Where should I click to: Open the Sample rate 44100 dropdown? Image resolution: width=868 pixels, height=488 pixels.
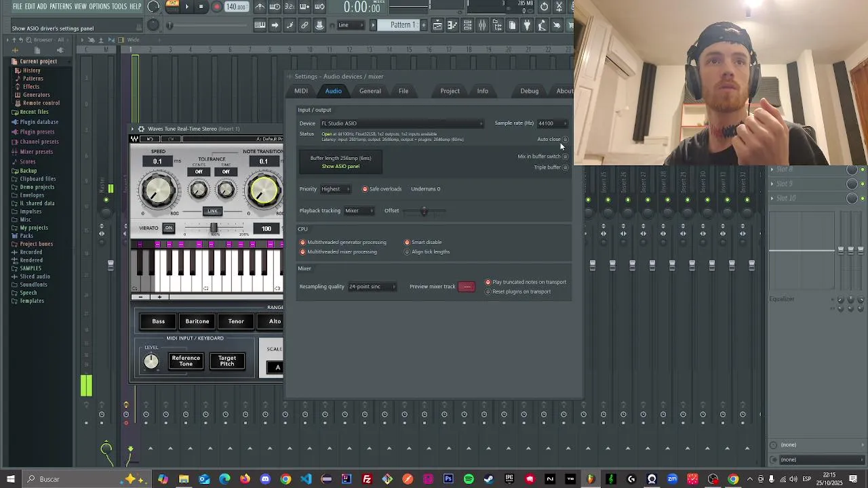[552, 123]
